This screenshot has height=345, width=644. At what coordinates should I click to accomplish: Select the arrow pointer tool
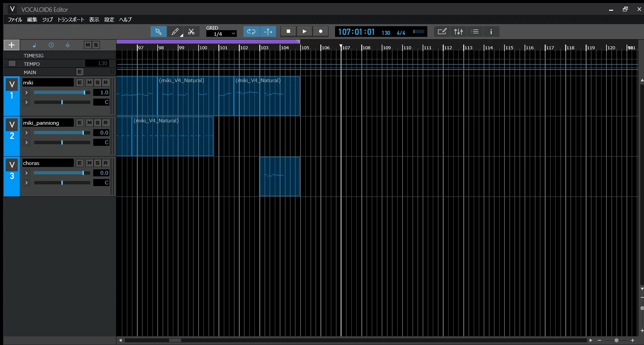(158, 32)
